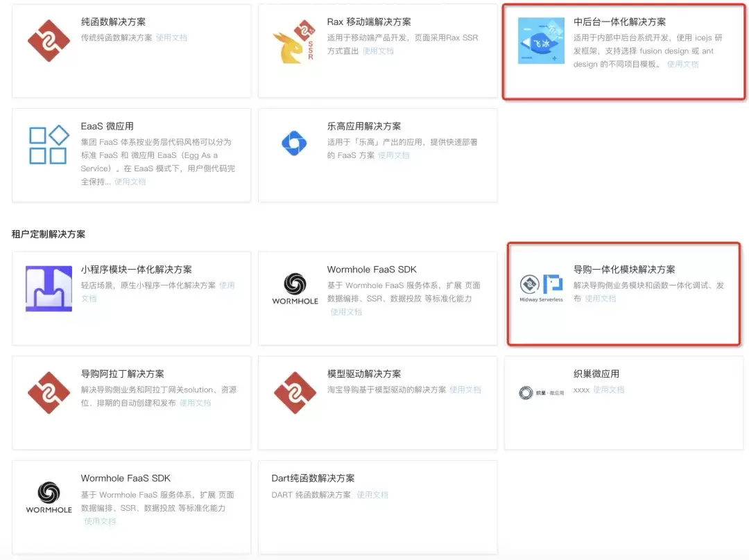
Task: Click the 织巢微应用 logo icon
Action: [x=541, y=392]
